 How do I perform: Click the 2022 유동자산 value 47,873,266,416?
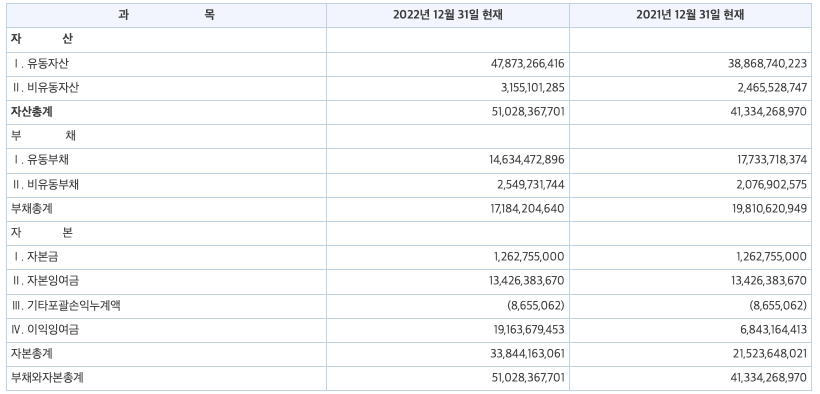528,64
